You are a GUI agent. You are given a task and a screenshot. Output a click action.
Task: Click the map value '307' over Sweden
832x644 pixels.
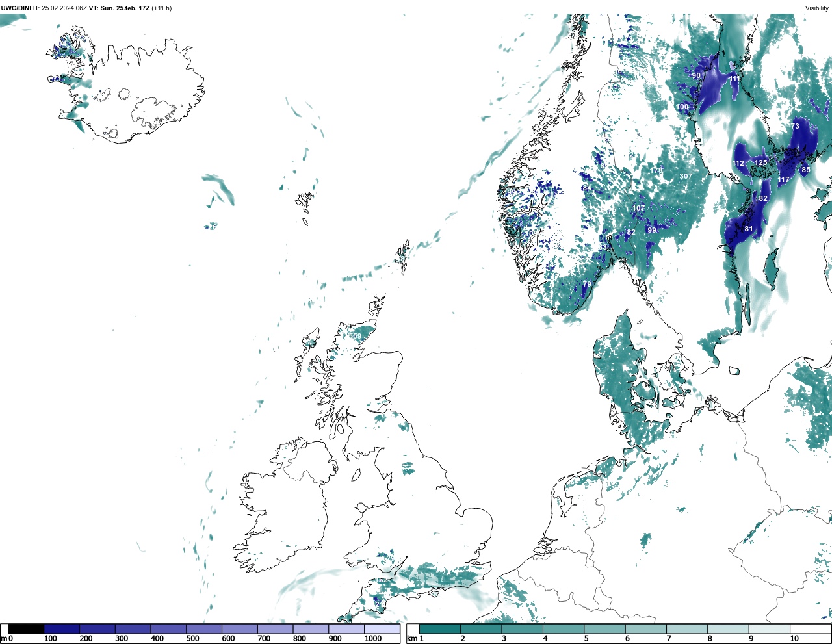[686, 176]
